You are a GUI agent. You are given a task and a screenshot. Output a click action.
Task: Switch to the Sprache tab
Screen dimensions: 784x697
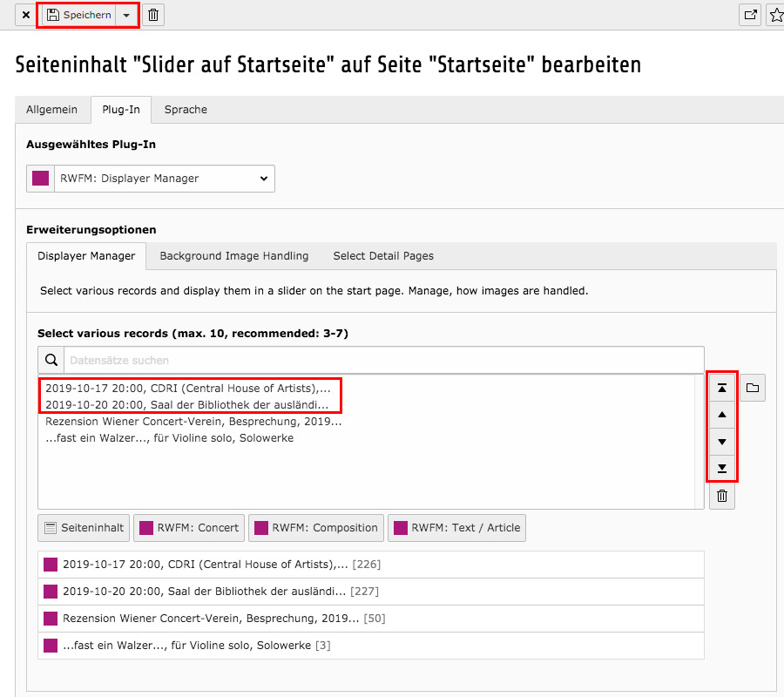(x=185, y=109)
